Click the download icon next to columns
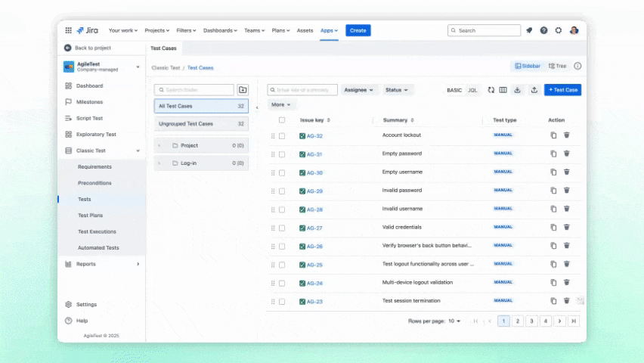The height and width of the screenshot is (363, 644). click(x=518, y=90)
